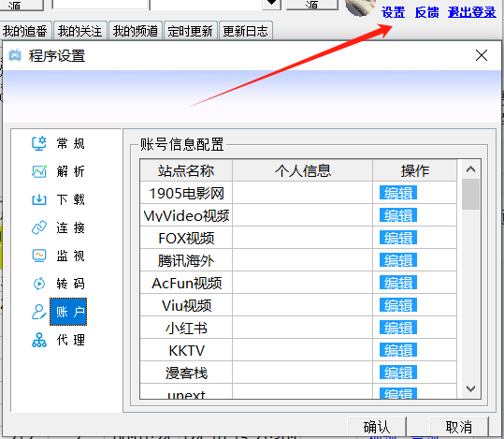Click the Connection (连接) chain icon
504x439 pixels.
39,227
